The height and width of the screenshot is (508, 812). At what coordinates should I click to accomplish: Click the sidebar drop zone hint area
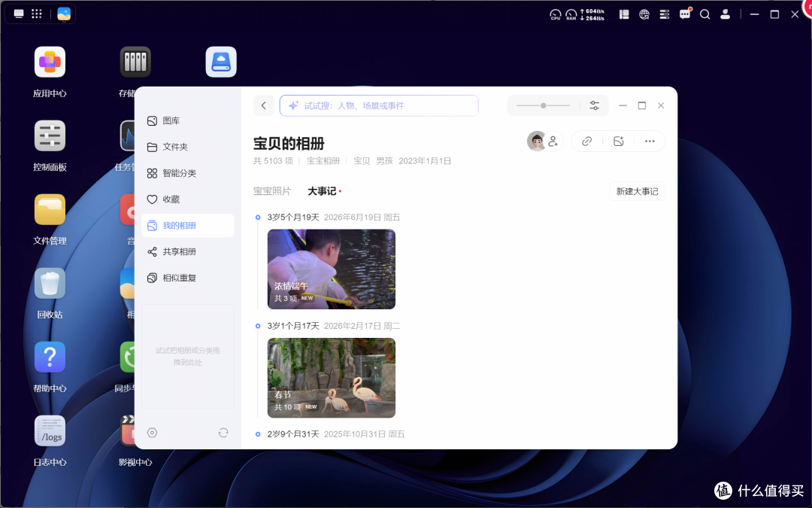point(187,356)
